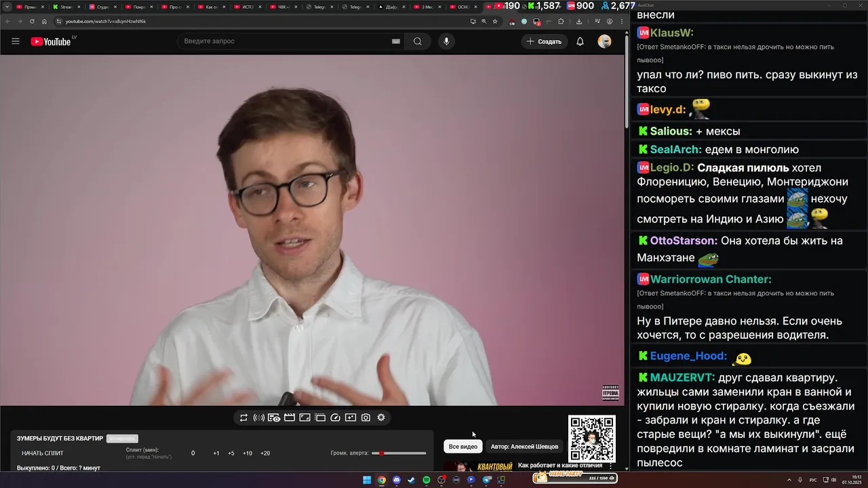Screen dimensions: 868x488
Task: Click chat username OttoStarson
Action: pyautogui.click(x=684, y=241)
